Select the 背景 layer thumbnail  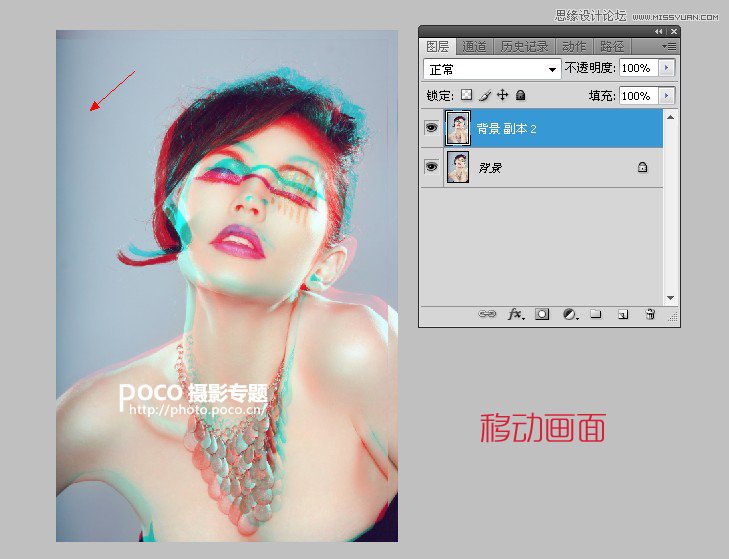(x=458, y=167)
